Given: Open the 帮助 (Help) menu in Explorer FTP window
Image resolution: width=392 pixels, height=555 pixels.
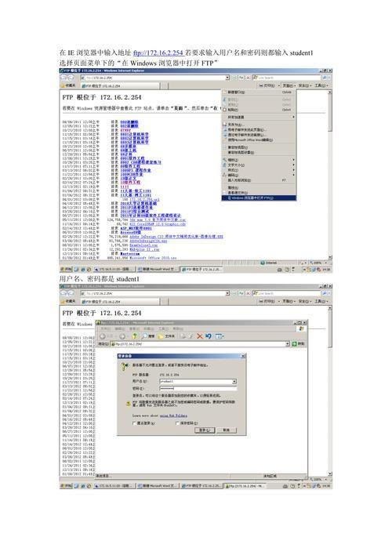Looking at the screenshot, I should tap(178, 328).
